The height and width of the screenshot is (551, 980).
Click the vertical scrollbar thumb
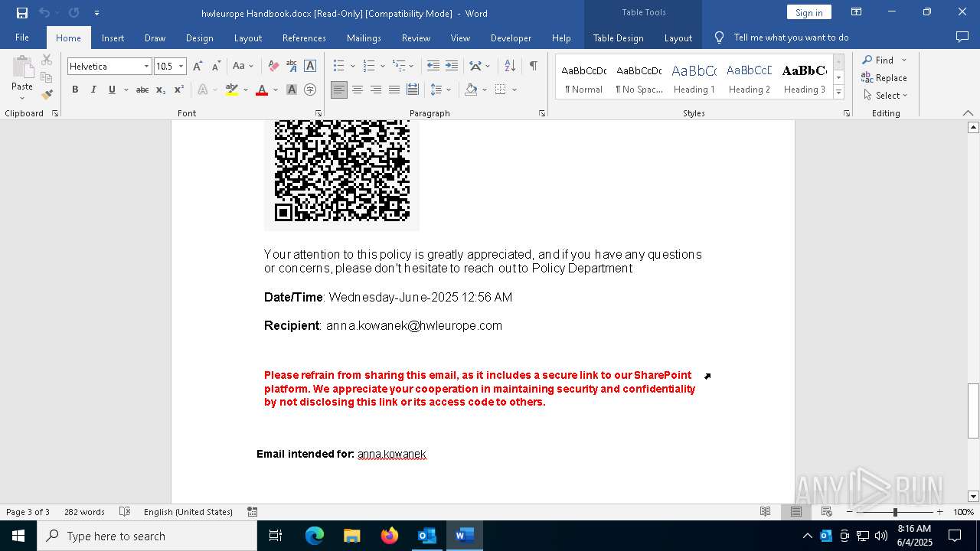(973, 410)
